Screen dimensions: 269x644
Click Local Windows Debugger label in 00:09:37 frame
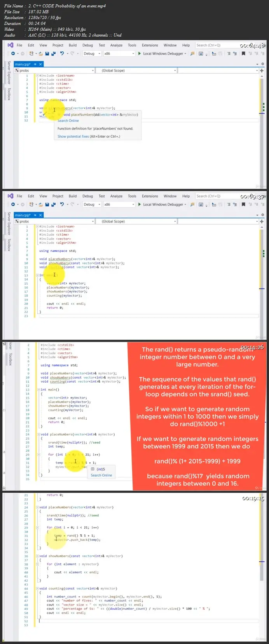click(163, 205)
